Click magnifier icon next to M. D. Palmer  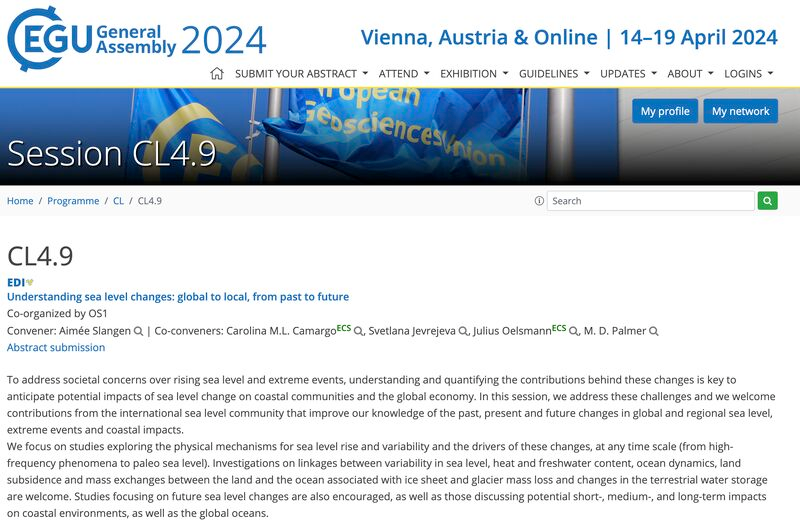click(x=654, y=332)
